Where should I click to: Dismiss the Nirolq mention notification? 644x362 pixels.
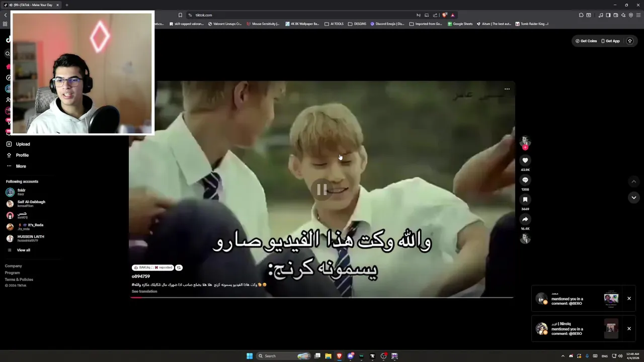coord(629,328)
